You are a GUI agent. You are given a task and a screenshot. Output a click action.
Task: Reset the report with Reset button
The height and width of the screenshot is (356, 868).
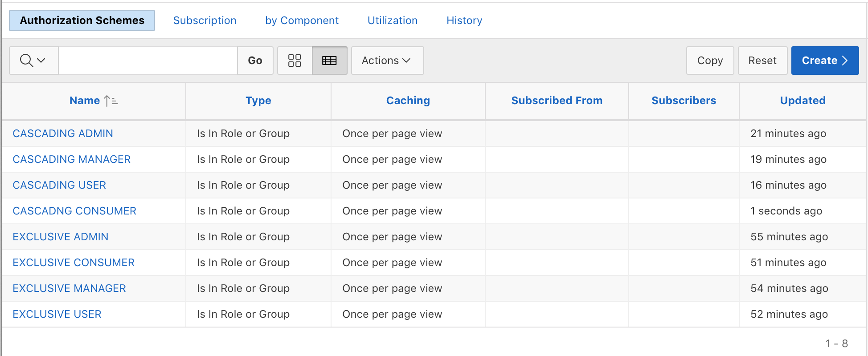pos(762,61)
